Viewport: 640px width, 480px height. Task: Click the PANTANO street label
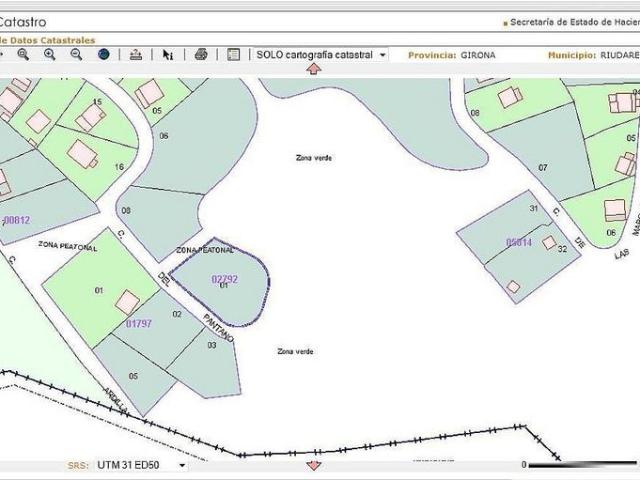(218, 328)
